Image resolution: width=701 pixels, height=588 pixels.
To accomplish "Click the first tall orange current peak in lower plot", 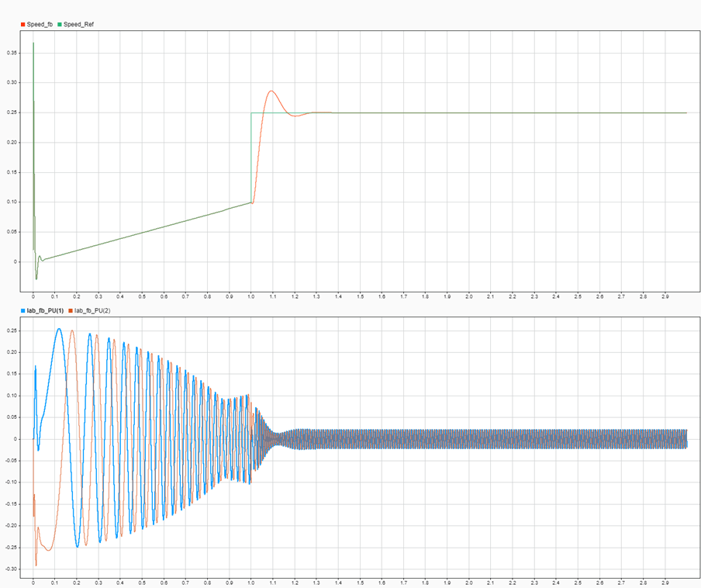I will 72,331.
